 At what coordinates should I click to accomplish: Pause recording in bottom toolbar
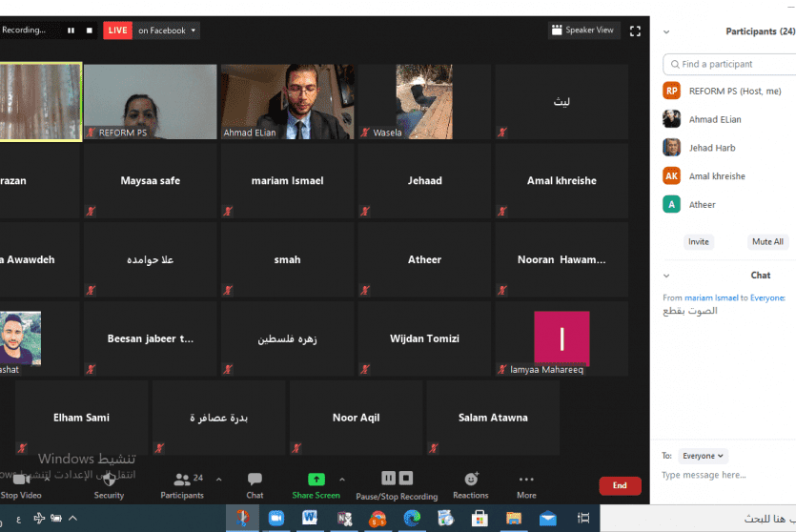pyautogui.click(x=388, y=479)
